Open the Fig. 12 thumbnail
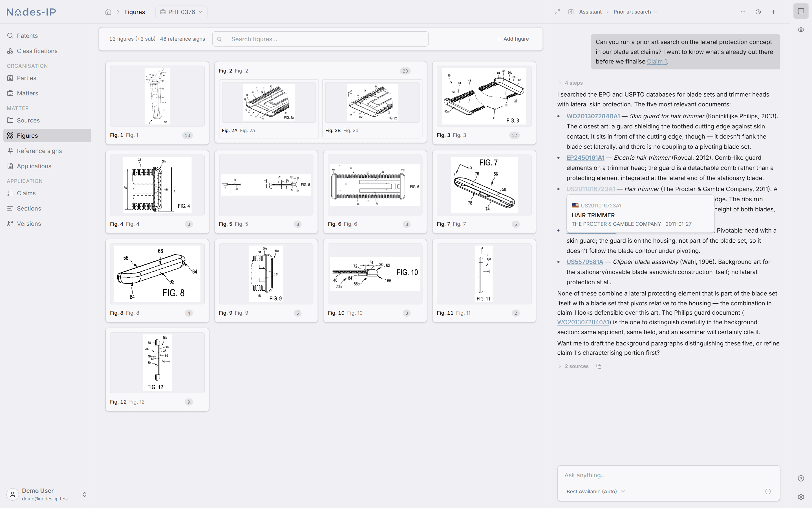This screenshot has width=812, height=508. pos(157,363)
